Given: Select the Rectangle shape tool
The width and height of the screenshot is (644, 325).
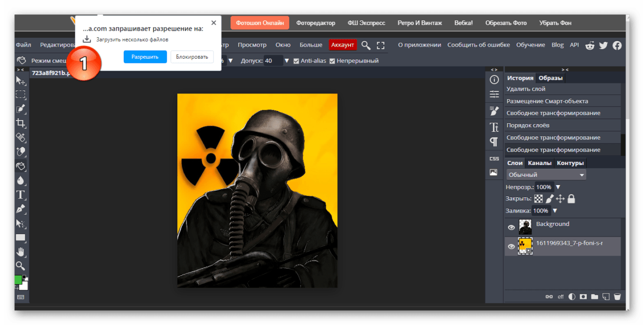Looking at the screenshot, I should tap(20, 238).
